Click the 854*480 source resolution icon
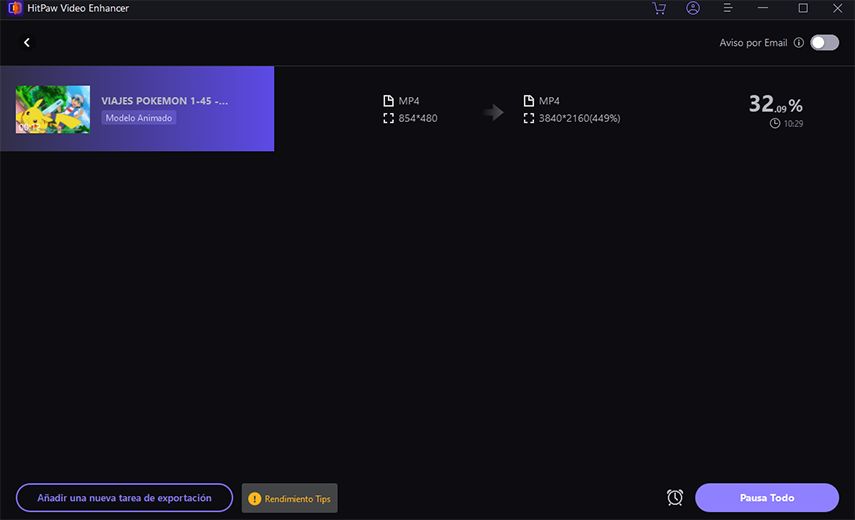 (x=388, y=118)
